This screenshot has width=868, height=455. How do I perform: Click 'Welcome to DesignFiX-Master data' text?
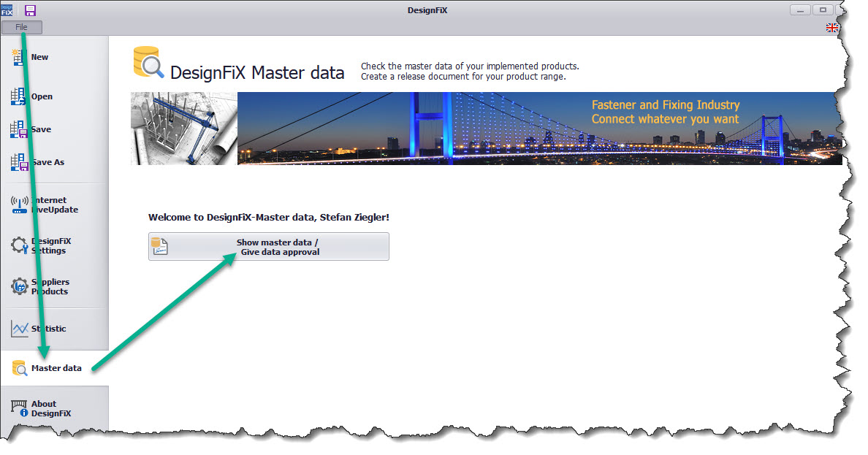click(x=268, y=218)
